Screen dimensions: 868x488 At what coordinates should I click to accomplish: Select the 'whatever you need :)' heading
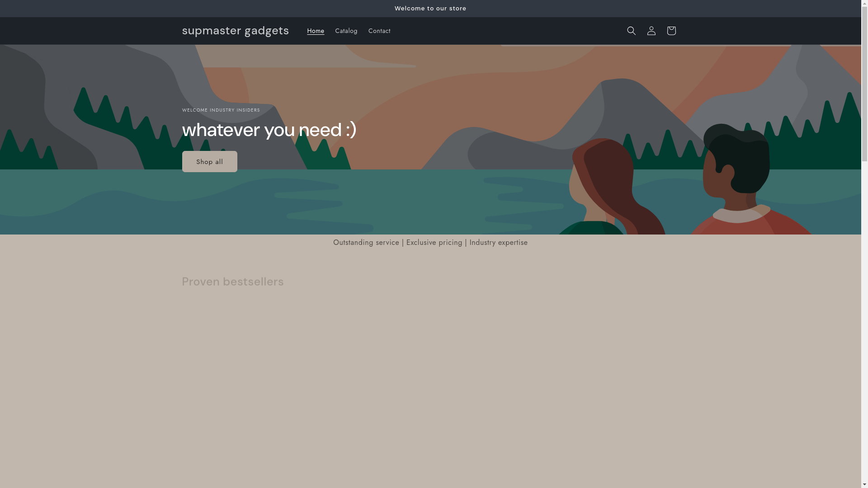point(269,130)
